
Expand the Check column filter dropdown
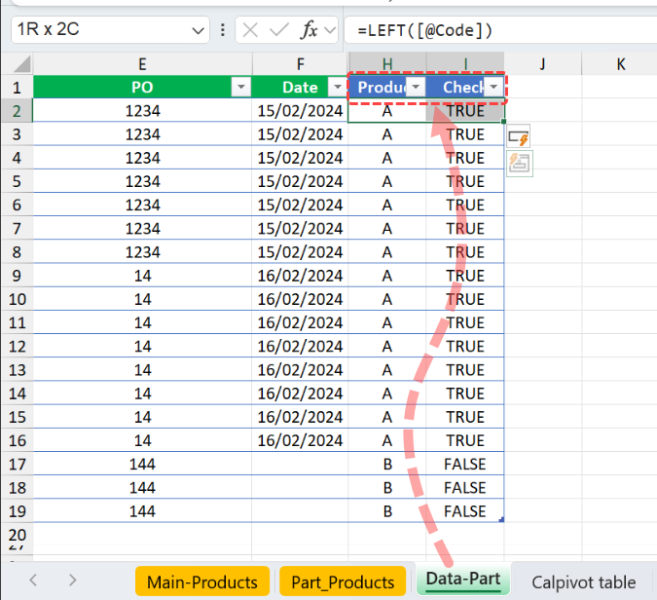coord(493,88)
